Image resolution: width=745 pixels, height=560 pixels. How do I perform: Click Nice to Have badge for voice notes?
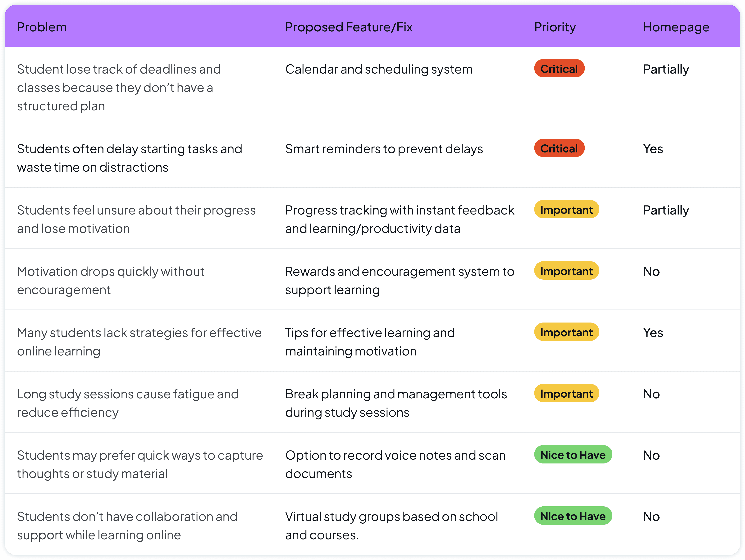573,455
